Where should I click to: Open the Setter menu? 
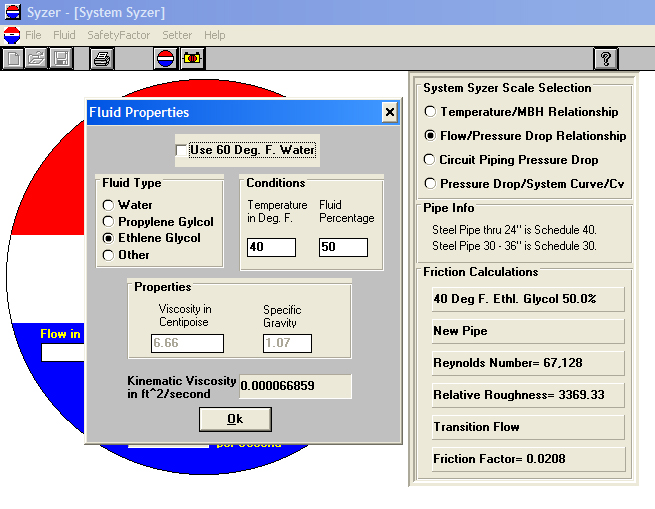click(177, 35)
